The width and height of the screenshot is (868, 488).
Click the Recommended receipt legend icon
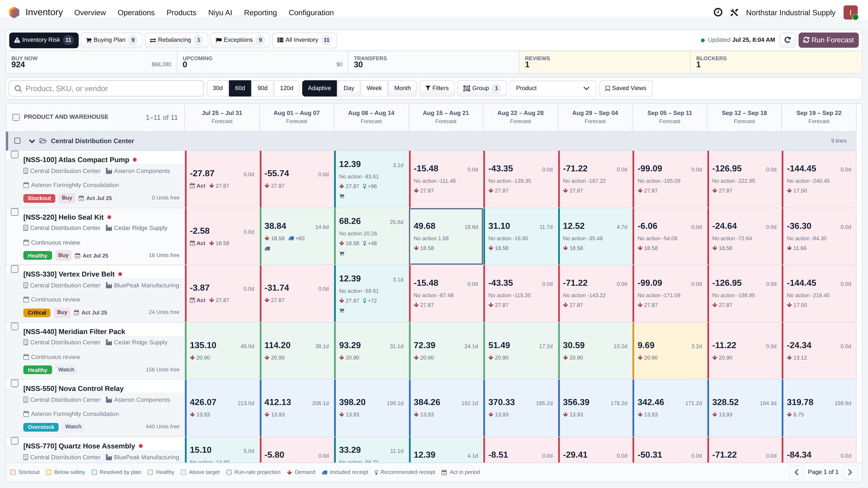(x=376, y=472)
